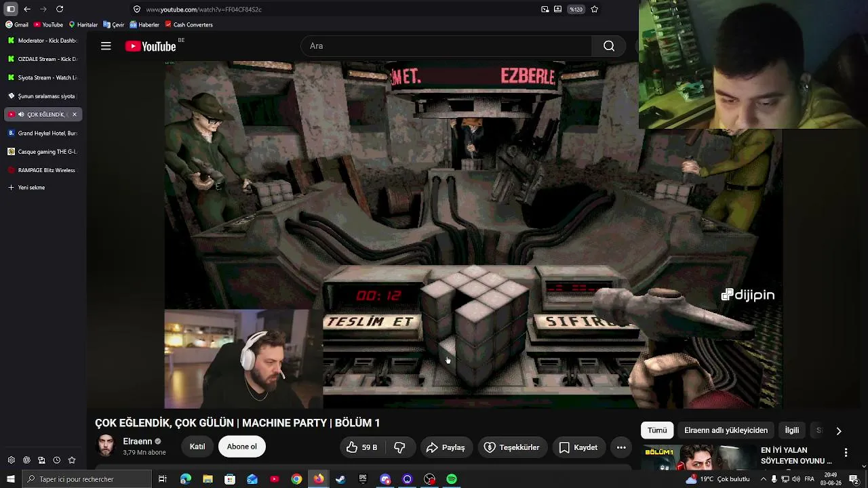This screenshot has height=488, width=868.
Task: Like the video showing 59 B
Action: tap(362, 447)
